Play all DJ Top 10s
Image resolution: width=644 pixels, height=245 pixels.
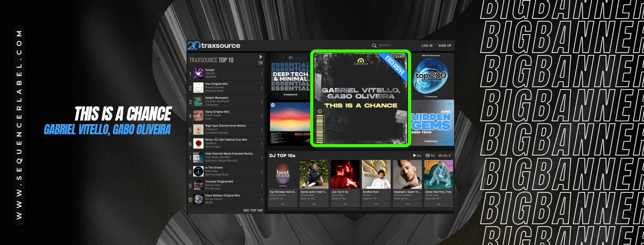point(417,155)
